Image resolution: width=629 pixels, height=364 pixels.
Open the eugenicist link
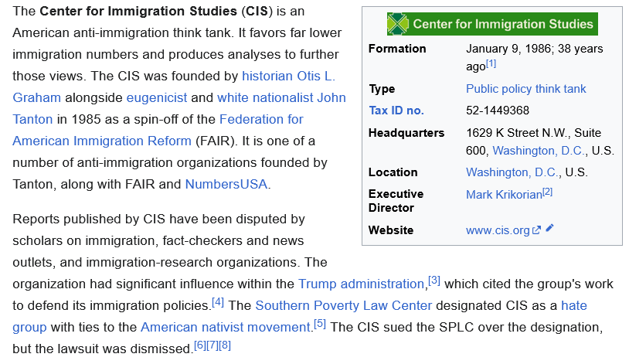156,97
